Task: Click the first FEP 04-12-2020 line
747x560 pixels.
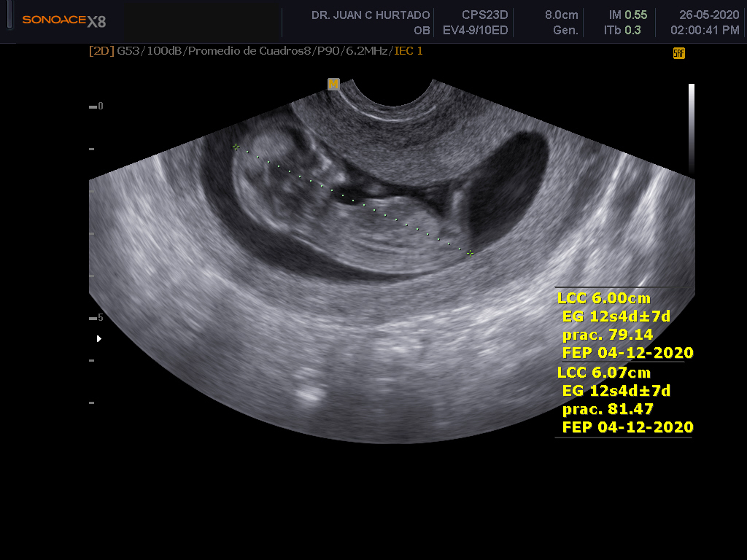Action: click(x=628, y=353)
